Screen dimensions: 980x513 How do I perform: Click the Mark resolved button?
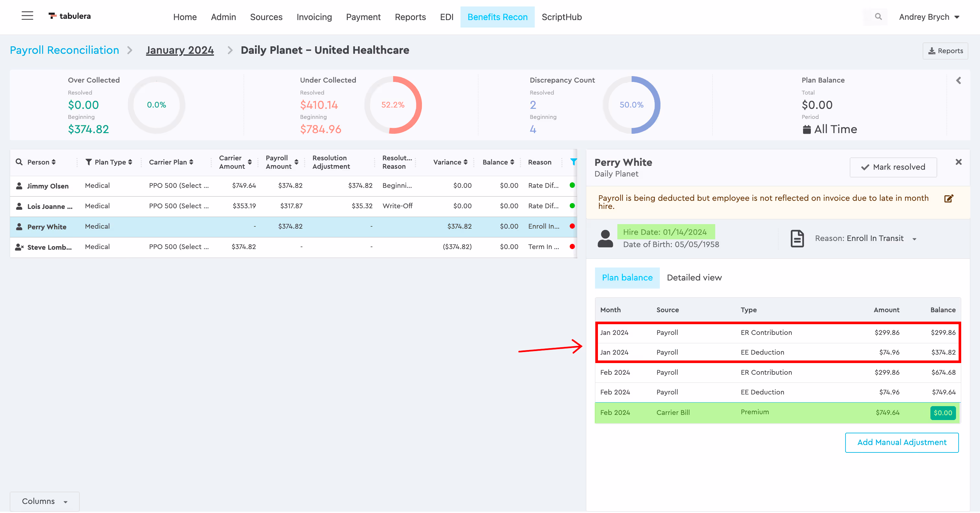(893, 167)
